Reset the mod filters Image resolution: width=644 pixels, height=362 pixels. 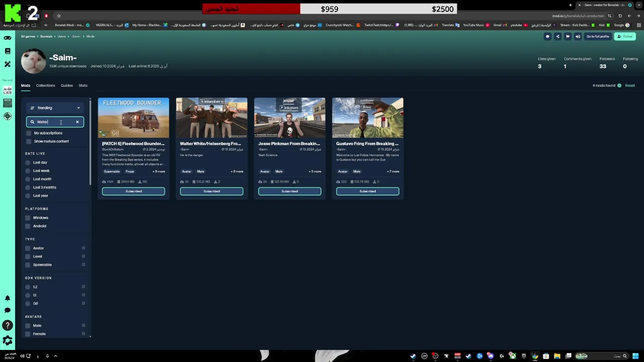pos(630,85)
